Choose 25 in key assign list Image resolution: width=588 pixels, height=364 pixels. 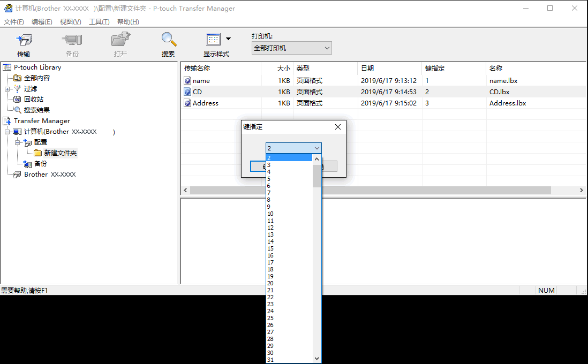289,318
